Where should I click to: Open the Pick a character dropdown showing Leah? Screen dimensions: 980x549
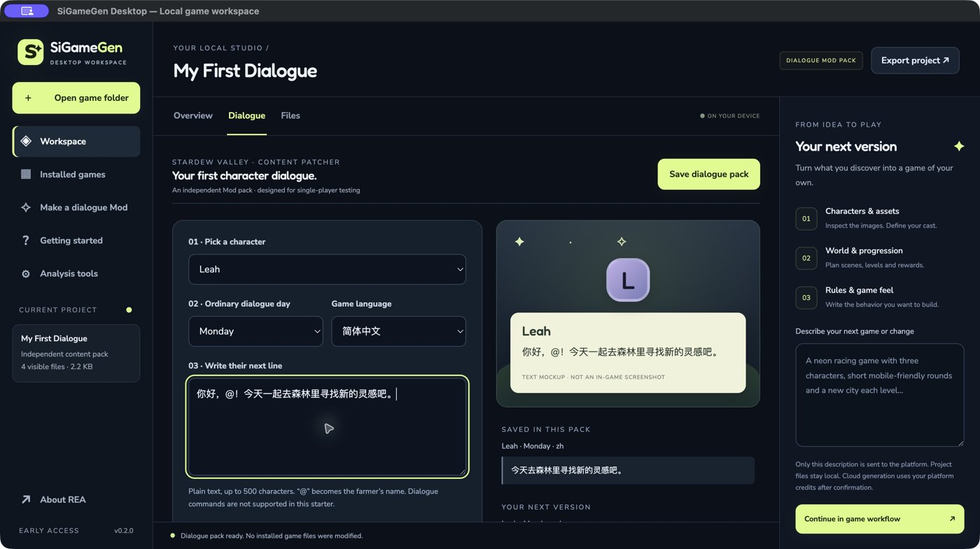coord(327,269)
